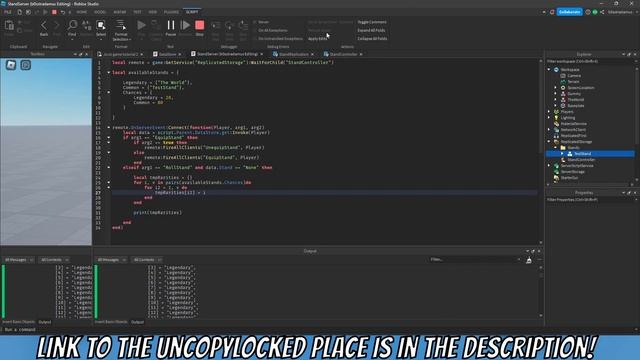Image resolution: width=640 pixels, height=360 pixels.
Task: Click the Step Over debugger icon
Action: click(x=229, y=26)
